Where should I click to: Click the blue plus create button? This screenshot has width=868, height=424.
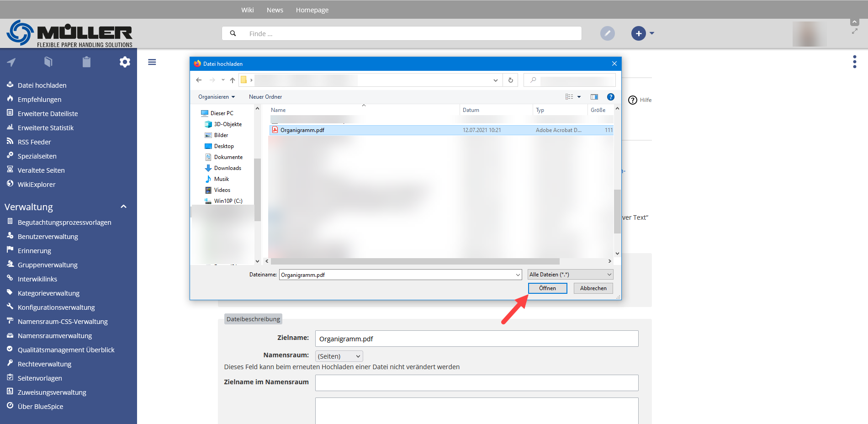click(x=638, y=33)
